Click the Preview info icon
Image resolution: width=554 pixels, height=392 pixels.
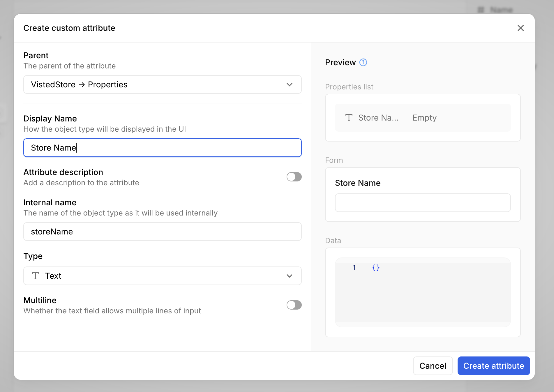coord(363,62)
